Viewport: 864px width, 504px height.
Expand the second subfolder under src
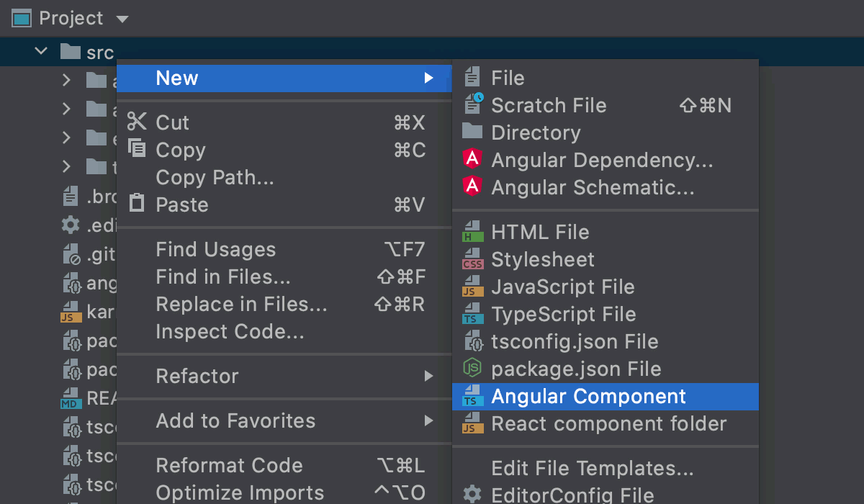tap(67, 109)
